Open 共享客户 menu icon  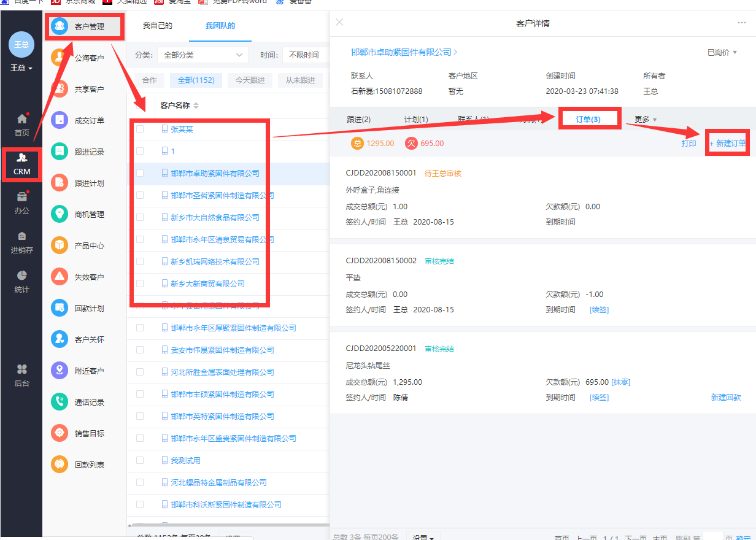[x=60, y=89]
